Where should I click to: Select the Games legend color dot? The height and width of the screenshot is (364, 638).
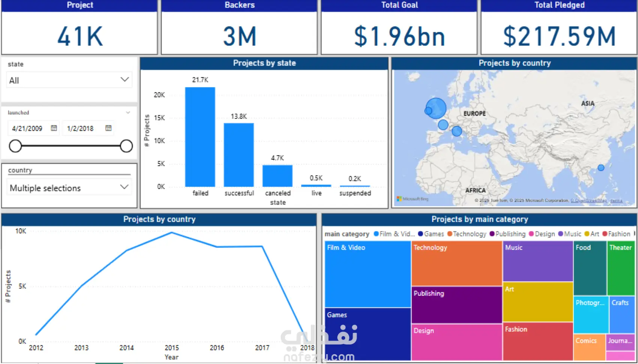click(421, 234)
